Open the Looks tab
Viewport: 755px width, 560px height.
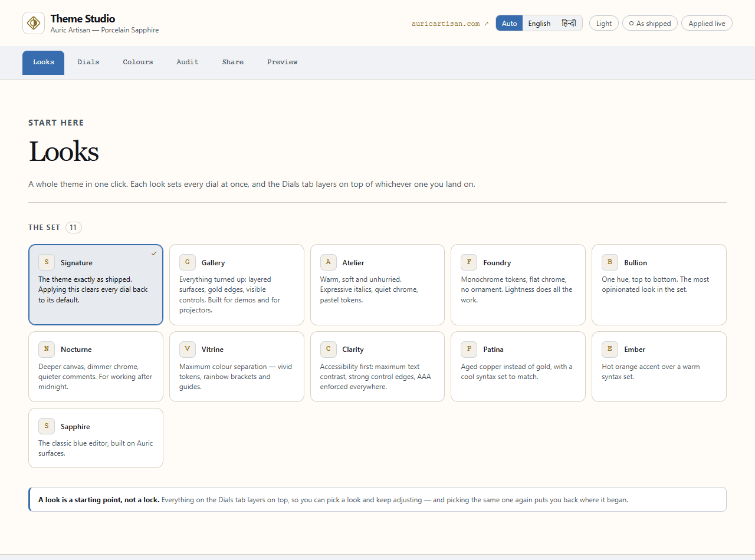pyautogui.click(x=44, y=62)
